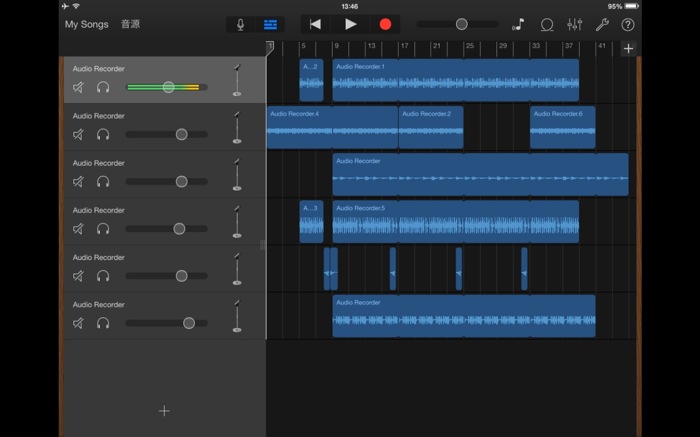Open the Loop Browser icon
This screenshot has height=437, width=700.
point(546,25)
